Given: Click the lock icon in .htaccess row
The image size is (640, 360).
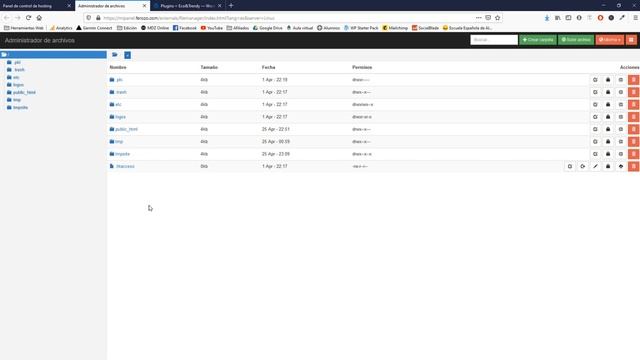Looking at the screenshot, I should (x=608, y=167).
